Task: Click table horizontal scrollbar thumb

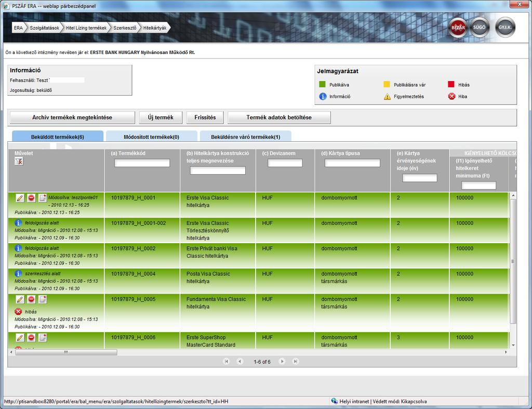Action: tap(66, 352)
